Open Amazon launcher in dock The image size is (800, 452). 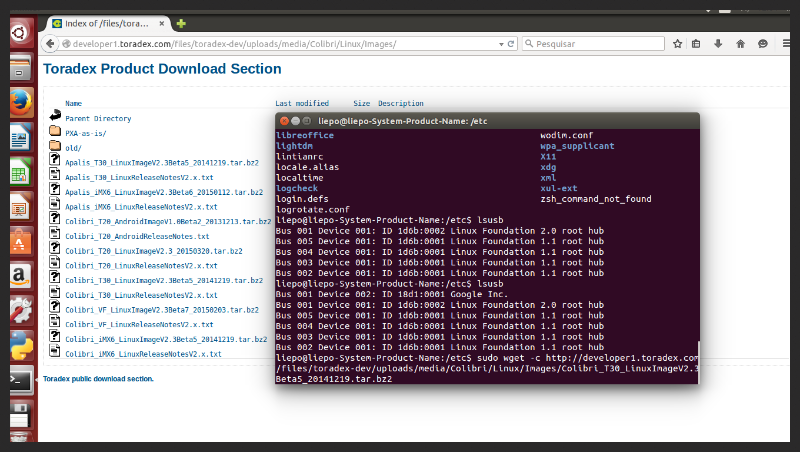point(20,275)
